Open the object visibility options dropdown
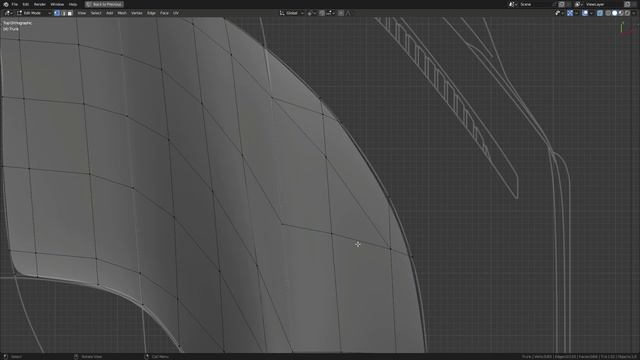640x360 pixels. pos(559,13)
